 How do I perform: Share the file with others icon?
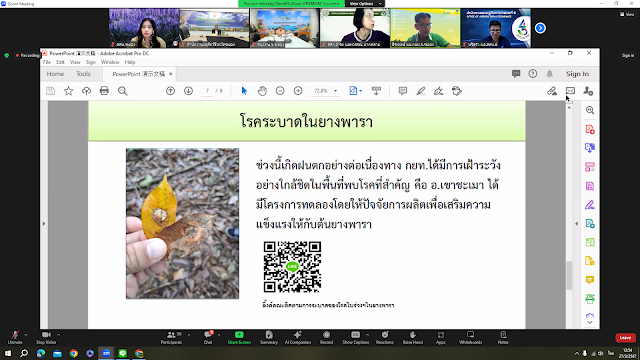pyautogui.click(x=588, y=91)
